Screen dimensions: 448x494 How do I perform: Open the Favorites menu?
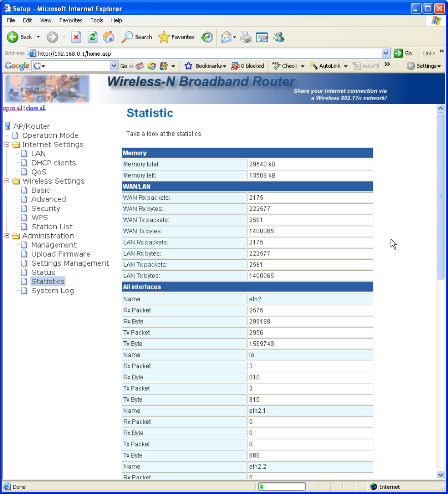pos(71,20)
